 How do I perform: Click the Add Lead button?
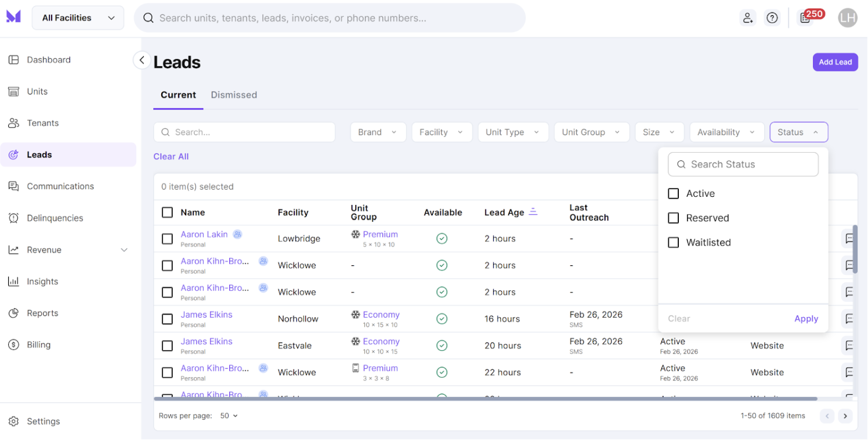click(835, 62)
